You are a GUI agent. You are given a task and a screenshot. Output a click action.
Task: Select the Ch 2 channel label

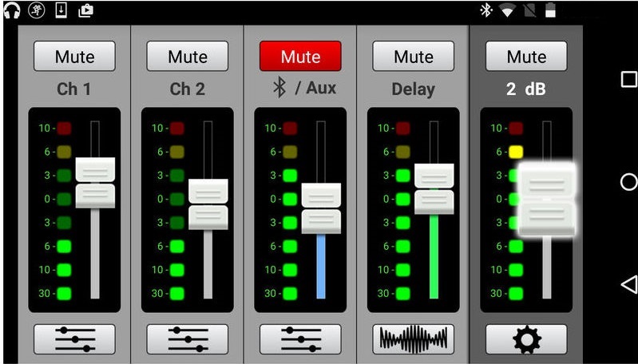point(188,89)
